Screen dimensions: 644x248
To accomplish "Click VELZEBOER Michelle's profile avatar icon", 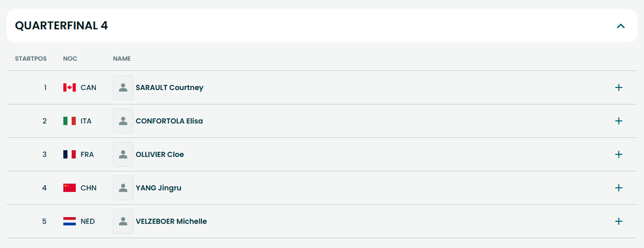I will 123,221.
